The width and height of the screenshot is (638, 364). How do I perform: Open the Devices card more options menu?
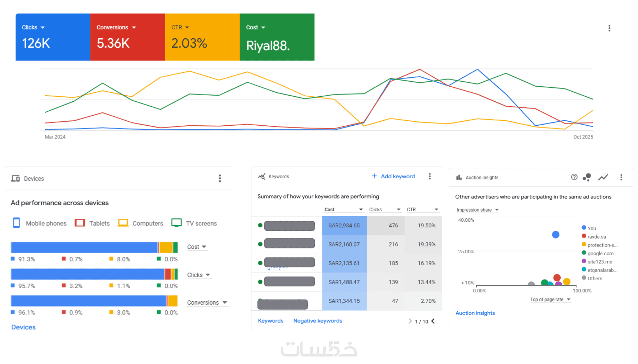220,178
